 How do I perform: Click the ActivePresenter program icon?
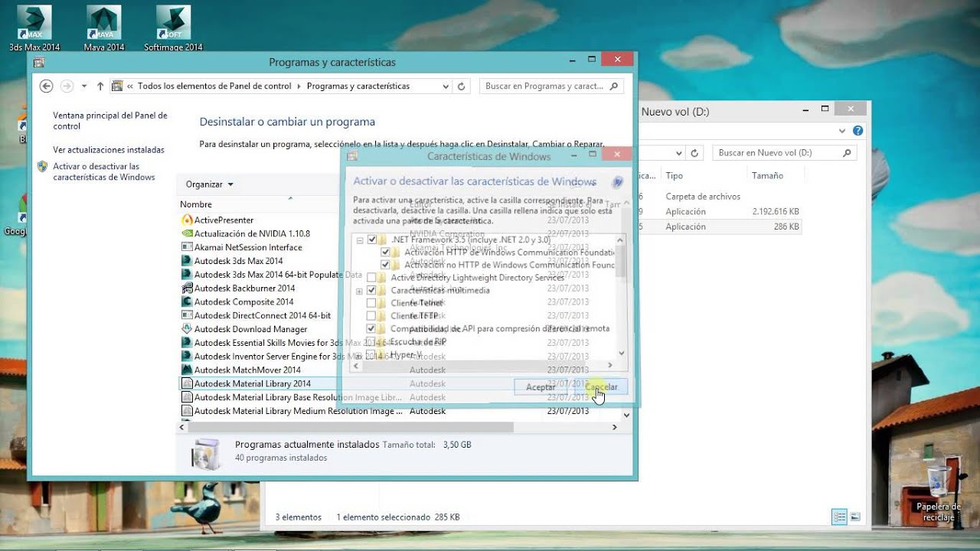[x=187, y=220]
